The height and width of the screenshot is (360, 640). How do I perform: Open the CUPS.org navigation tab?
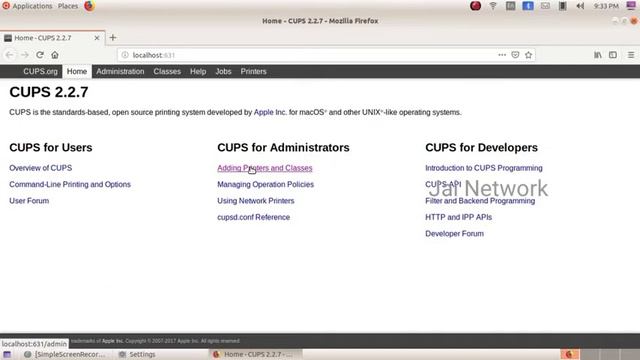pyautogui.click(x=40, y=71)
